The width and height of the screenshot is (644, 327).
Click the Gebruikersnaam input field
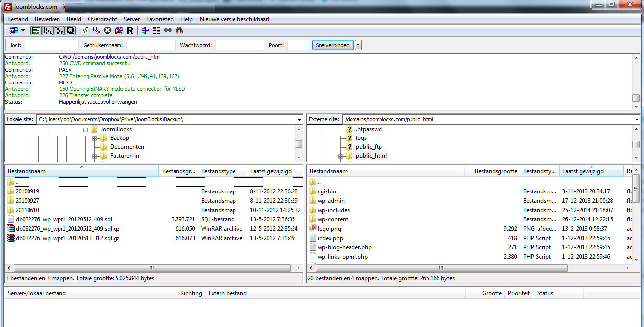[151, 45]
